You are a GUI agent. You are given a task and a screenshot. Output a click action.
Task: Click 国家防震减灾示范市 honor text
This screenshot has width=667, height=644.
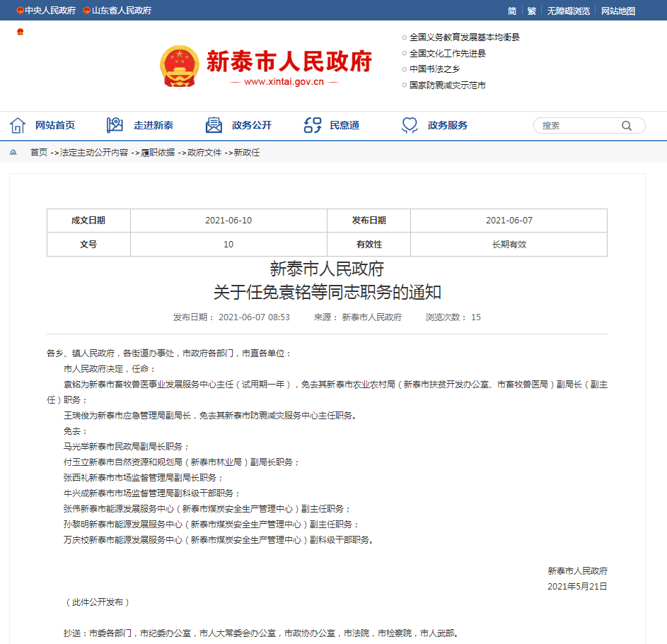pos(448,85)
